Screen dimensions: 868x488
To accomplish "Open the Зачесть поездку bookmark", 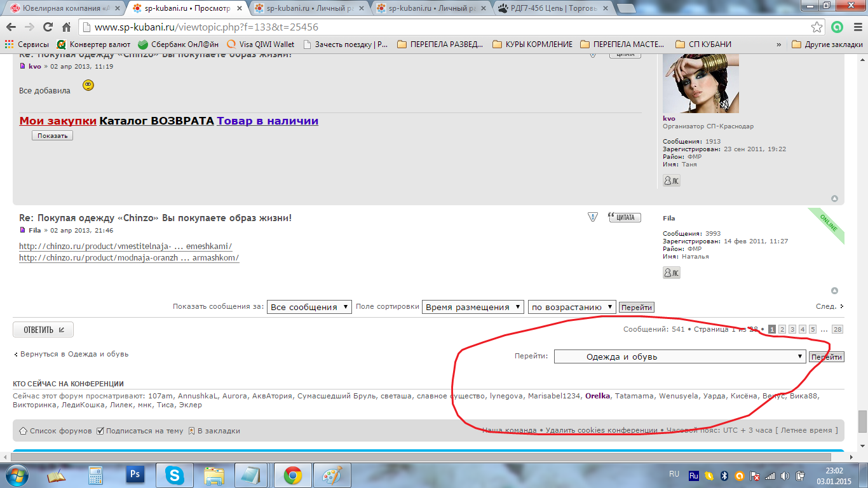I will tap(346, 44).
